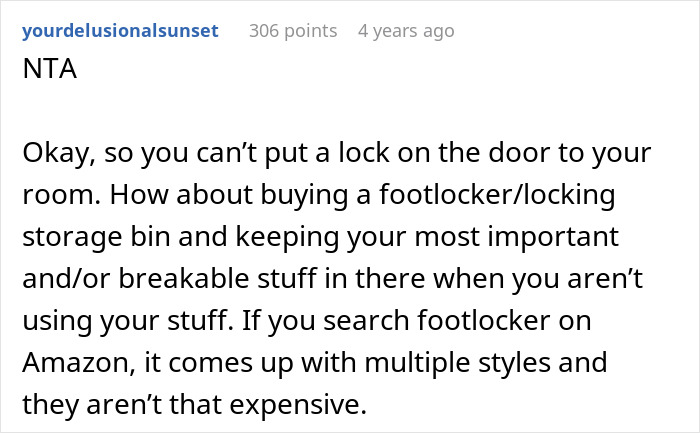Screen dimensions: 700x433
Task: Click the text "footlocker/locking"
Action: click(487, 198)
